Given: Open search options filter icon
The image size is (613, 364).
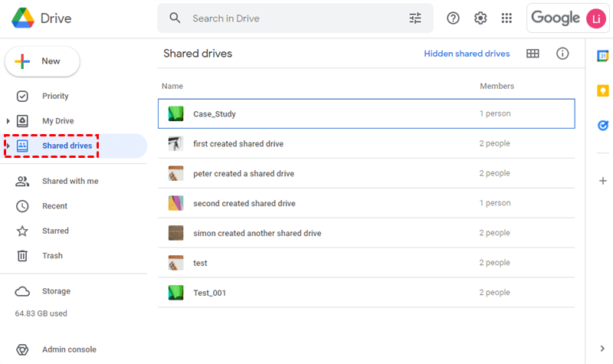Looking at the screenshot, I should point(415,18).
